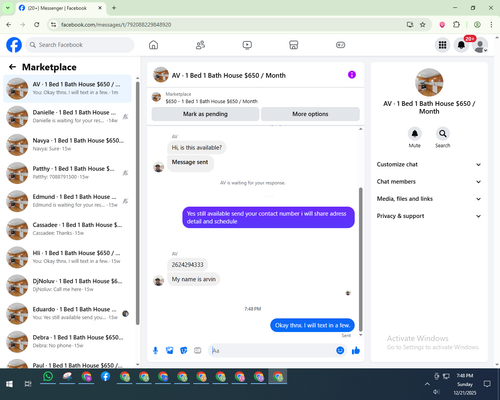Click More options button
The height and width of the screenshot is (400, 500).
[x=310, y=114]
